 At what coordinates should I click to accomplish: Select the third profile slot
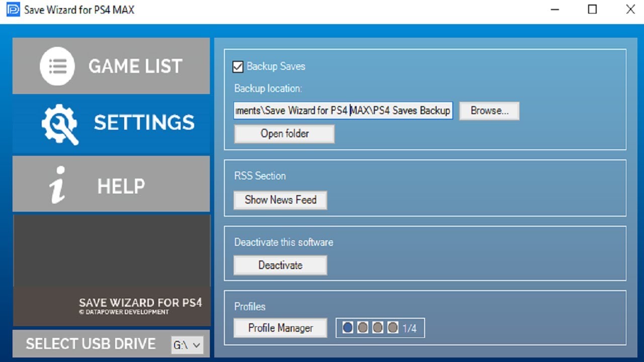[378, 327]
